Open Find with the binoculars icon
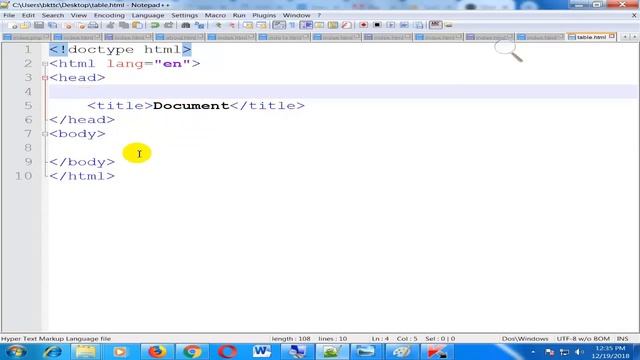640x360 pixels. (x=186, y=25)
